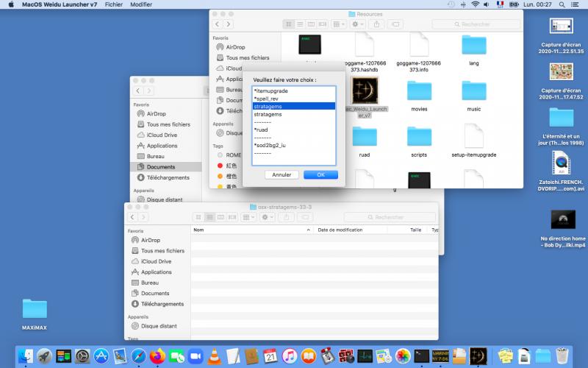The height and width of the screenshot is (368, 588).
Task: Select Documents in the middle Finder sidebar
Action: (x=166, y=167)
